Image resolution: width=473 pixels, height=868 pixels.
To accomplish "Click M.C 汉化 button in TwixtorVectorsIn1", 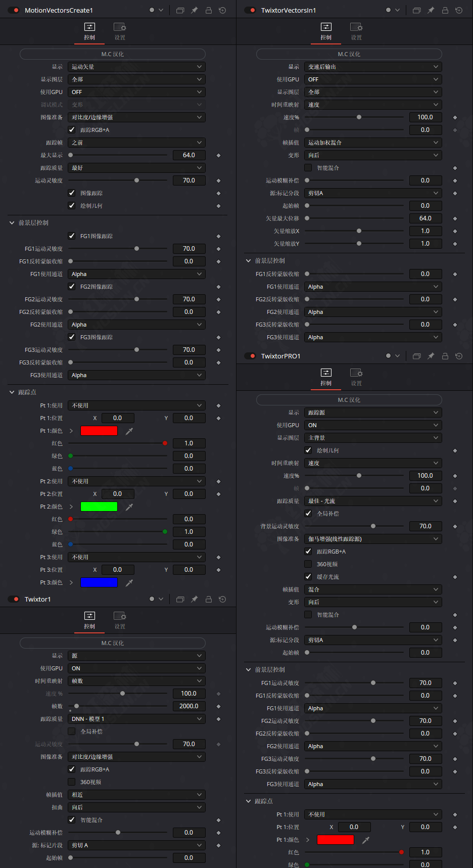I will click(349, 54).
